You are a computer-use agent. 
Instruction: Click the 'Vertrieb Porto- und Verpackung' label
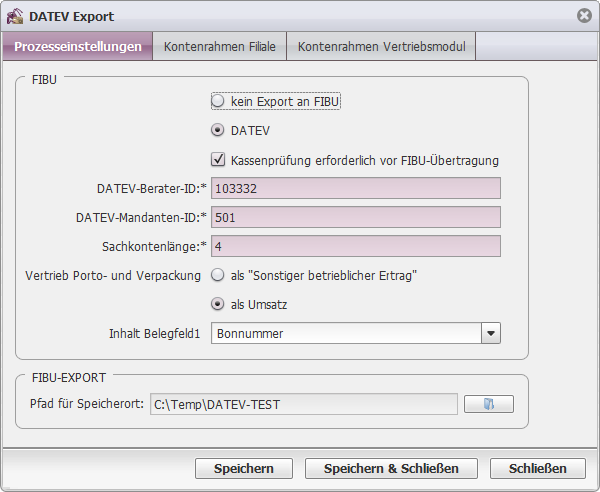[113, 275]
